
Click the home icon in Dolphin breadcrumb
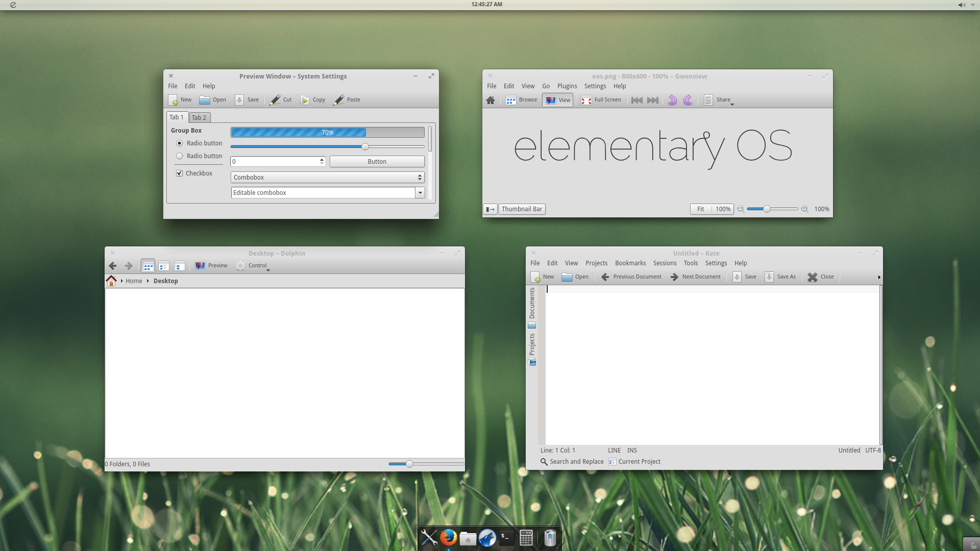(x=111, y=281)
